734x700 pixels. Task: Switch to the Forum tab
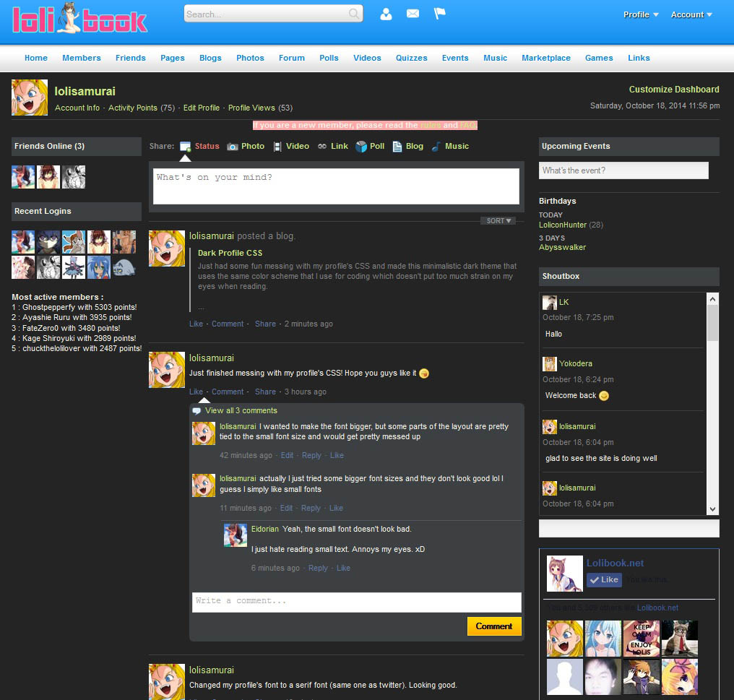tap(291, 58)
